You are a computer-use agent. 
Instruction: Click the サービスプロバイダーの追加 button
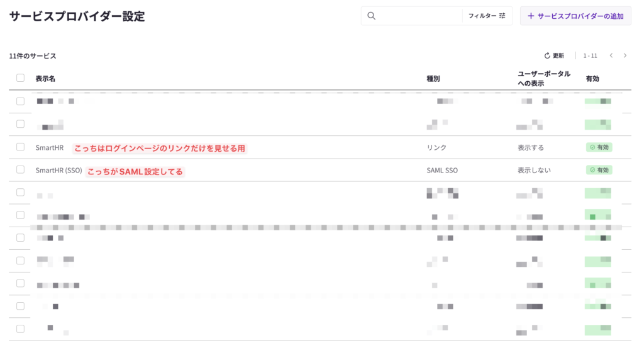click(x=575, y=16)
